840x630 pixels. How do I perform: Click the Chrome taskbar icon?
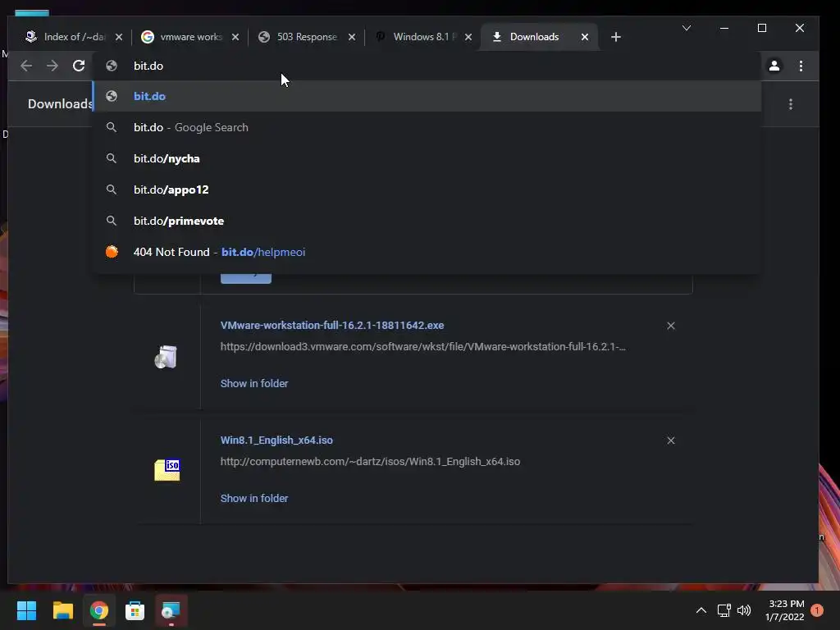[x=98, y=610]
